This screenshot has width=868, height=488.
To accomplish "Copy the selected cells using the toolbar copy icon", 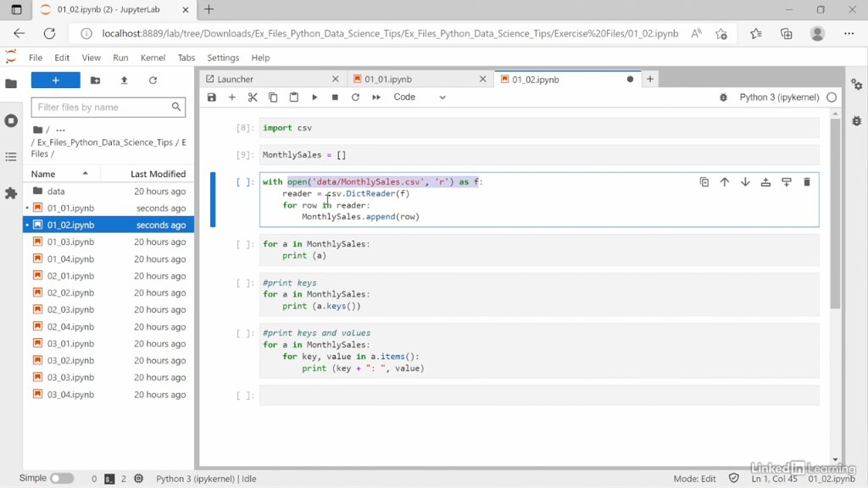I will coord(273,97).
